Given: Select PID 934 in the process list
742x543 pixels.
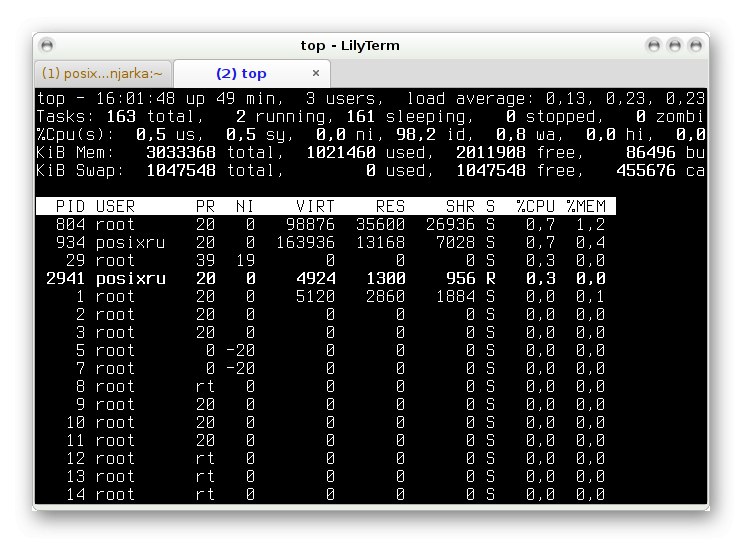Looking at the screenshot, I should point(71,242).
